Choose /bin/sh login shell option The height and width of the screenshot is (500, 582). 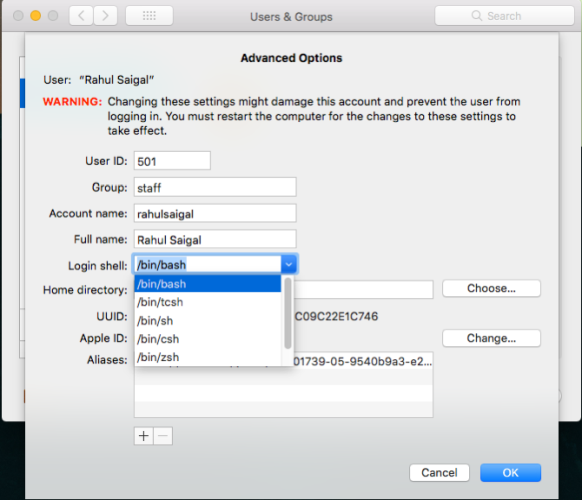[208, 321]
